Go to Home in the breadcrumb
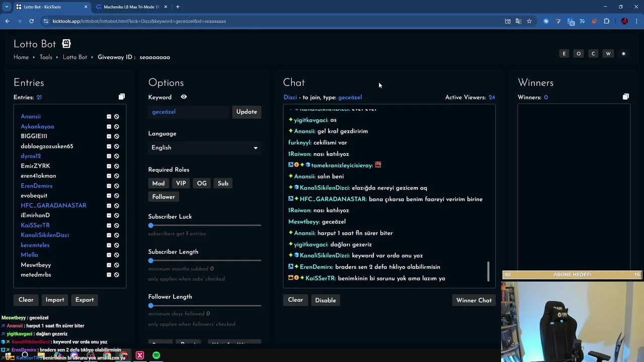This screenshot has width=644, height=362. pyautogui.click(x=21, y=57)
